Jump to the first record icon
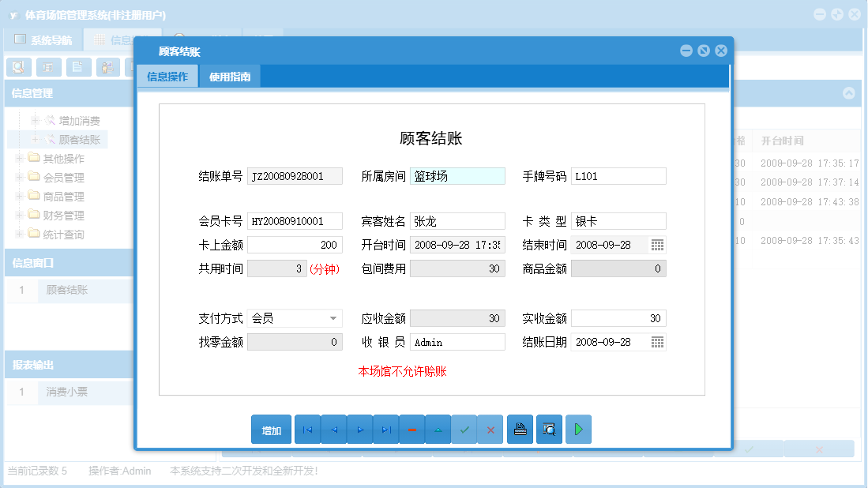The image size is (868, 488). click(307, 429)
